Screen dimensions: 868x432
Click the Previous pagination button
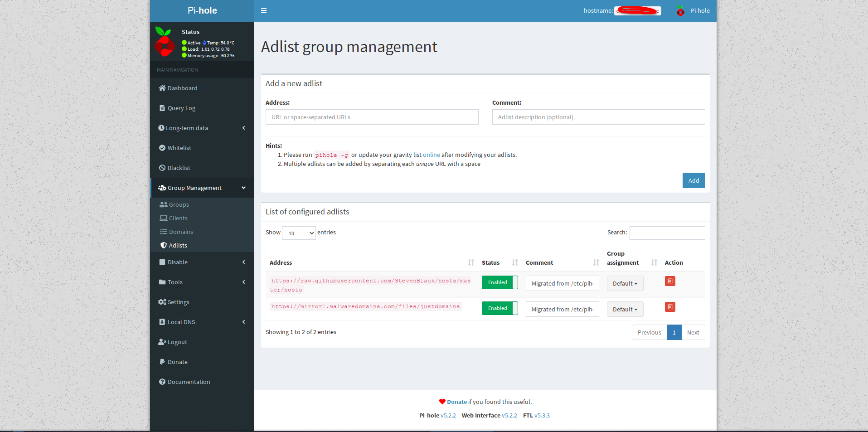[649, 332]
